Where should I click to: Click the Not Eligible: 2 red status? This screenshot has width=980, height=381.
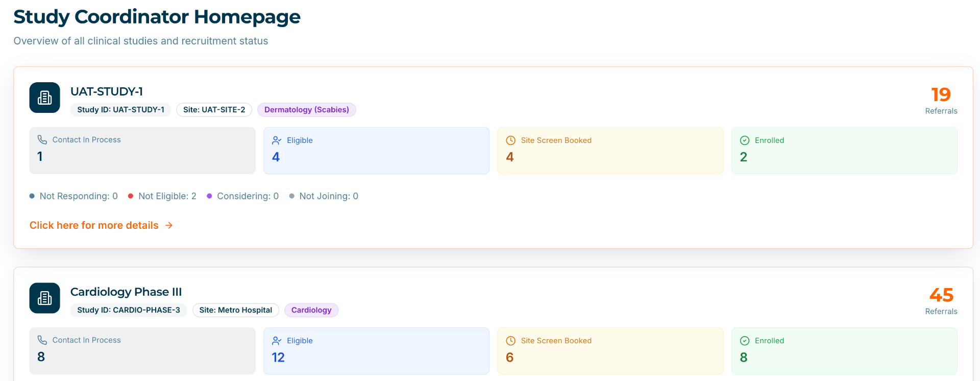(162, 196)
